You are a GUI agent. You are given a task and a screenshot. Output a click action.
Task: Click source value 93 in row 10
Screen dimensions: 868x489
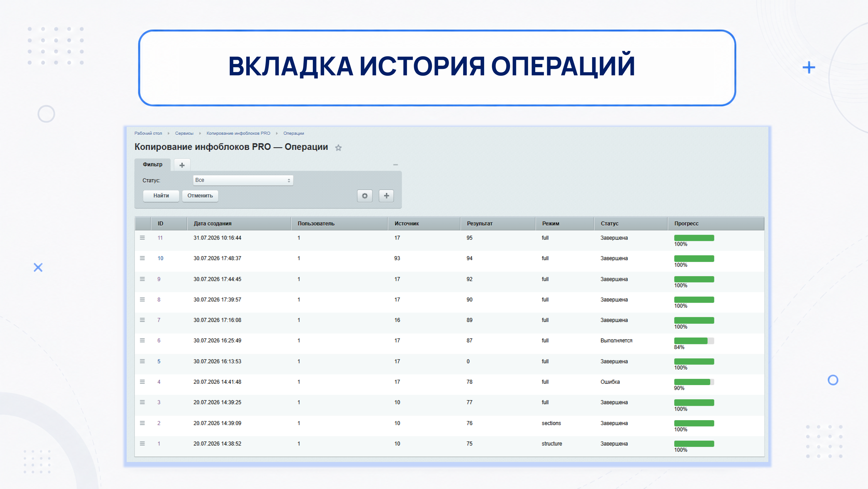coord(397,258)
